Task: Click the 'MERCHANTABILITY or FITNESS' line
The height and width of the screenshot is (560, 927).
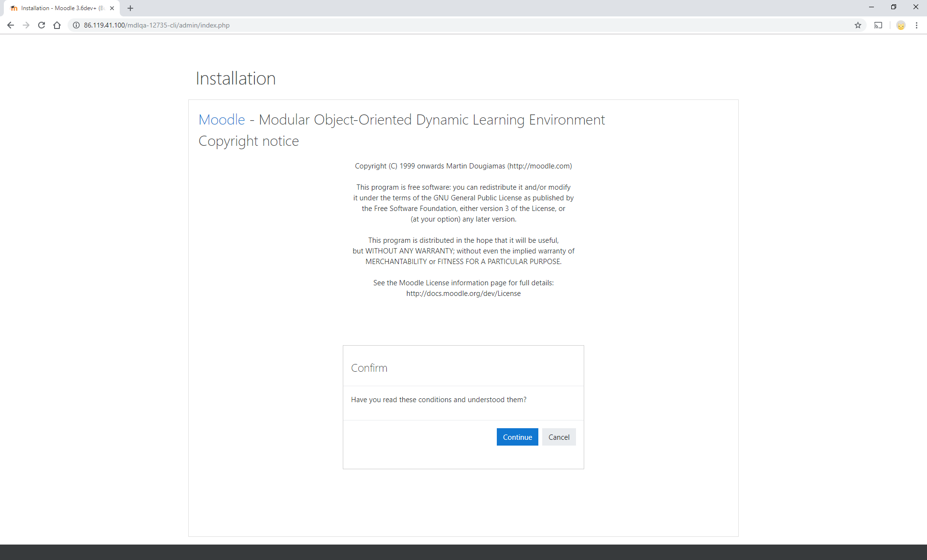Action: click(x=463, y=262)
